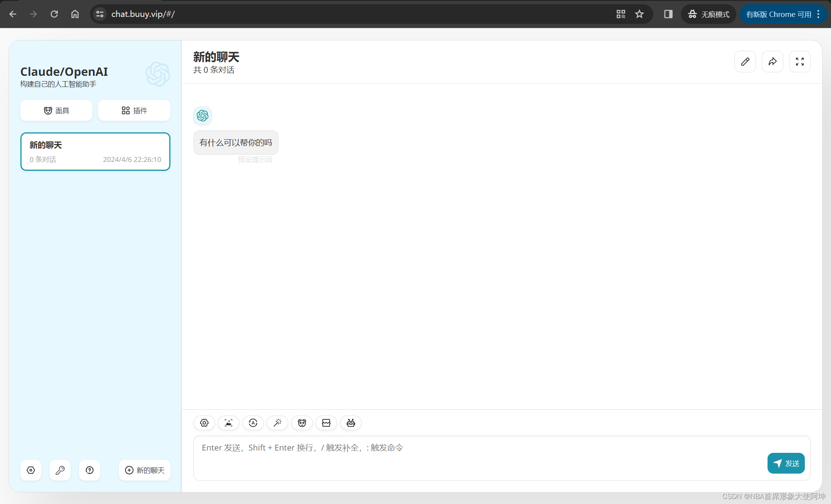
Task: Switch model with the robot icon
Action: click(x=351, y=423)
